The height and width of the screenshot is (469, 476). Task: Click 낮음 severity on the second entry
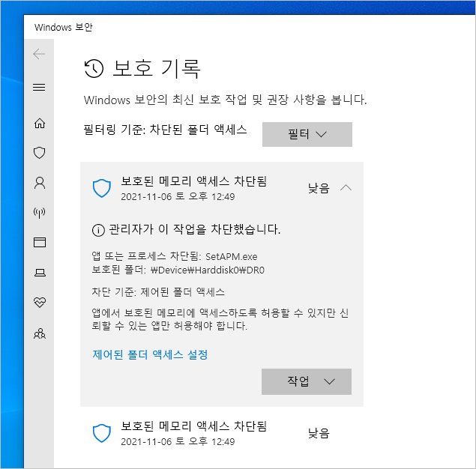click(x=319, y=433)
